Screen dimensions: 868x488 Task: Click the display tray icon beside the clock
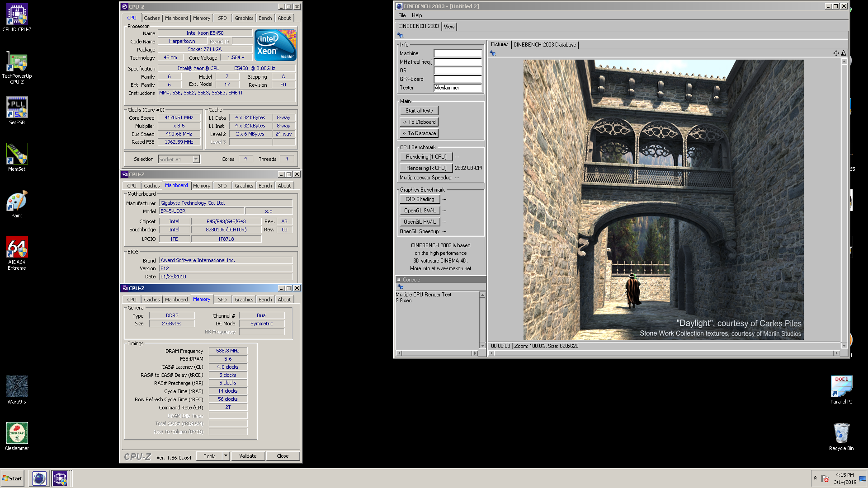click(x=863, y=479)
